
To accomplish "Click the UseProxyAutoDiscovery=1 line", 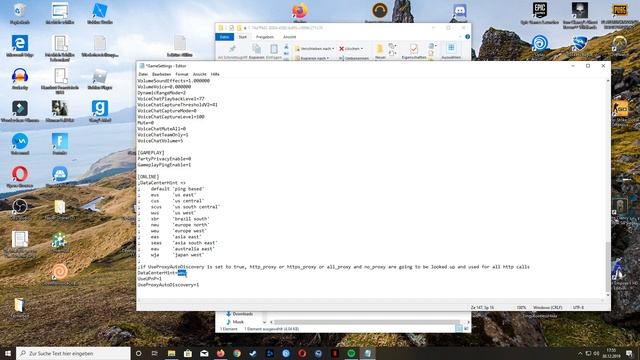I will [168, 285].
